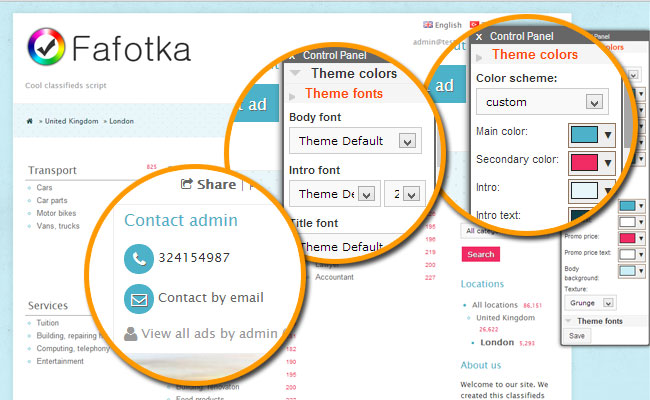Open the Tuition category
This screenshot has width=650, height=400.
click(x=48, y=322)
